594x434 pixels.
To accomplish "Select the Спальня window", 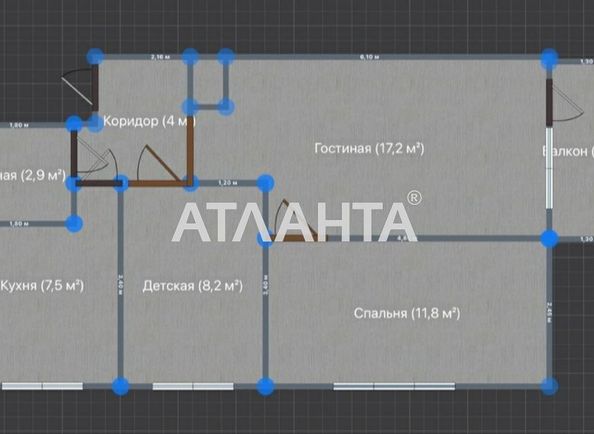I will click(394, 386).
